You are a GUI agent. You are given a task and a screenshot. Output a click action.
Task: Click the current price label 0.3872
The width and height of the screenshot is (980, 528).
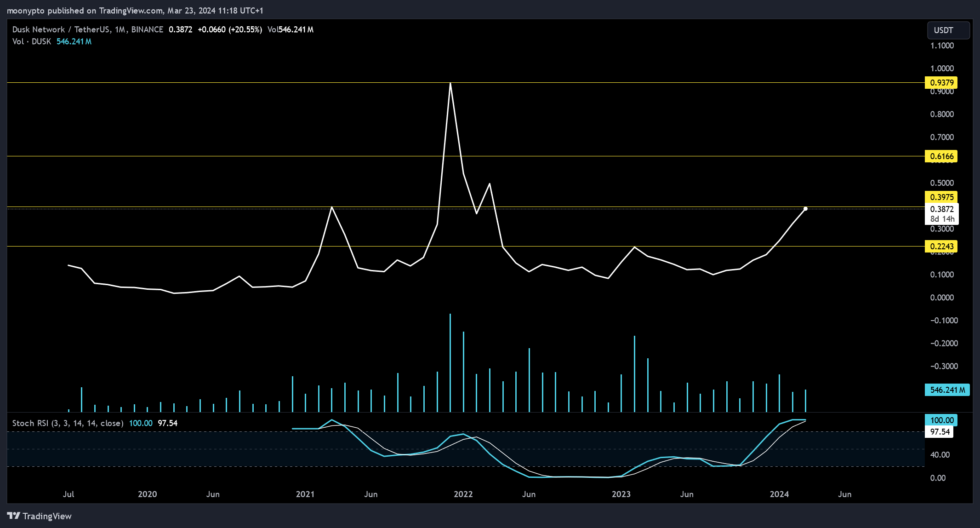(941, 209)
